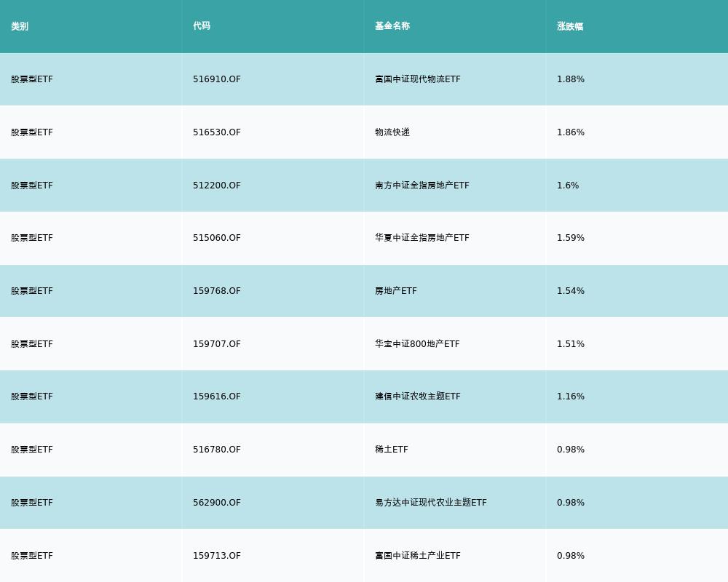Select code 159616.OF
728x582 pixels.
pos(217,396)
